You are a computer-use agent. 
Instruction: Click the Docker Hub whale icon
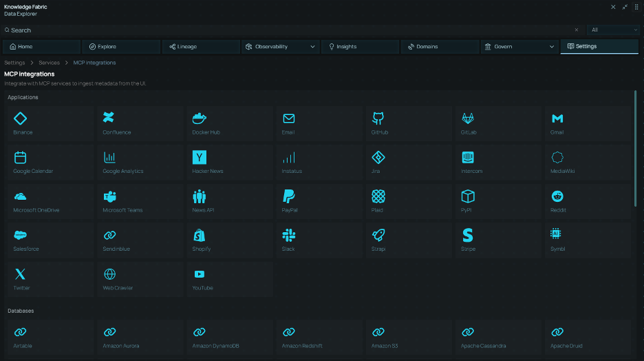[x=199, y=118]
